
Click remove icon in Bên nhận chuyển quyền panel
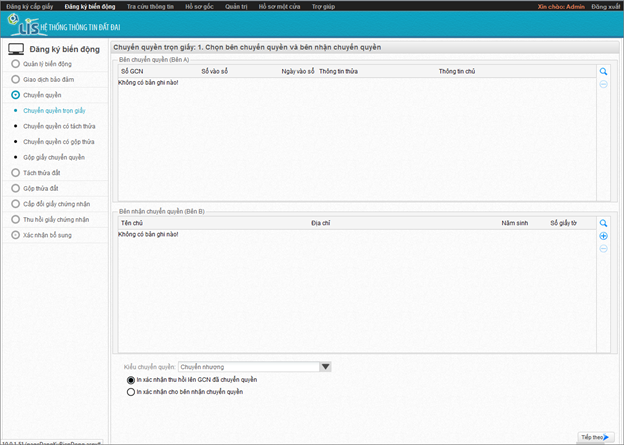(x=603, y=247)
